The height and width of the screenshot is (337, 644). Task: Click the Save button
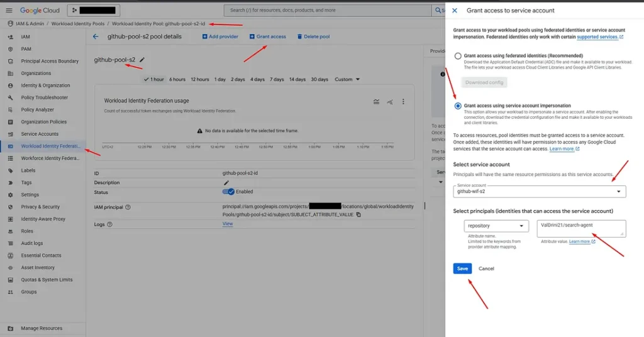click(x=462, y=268)
